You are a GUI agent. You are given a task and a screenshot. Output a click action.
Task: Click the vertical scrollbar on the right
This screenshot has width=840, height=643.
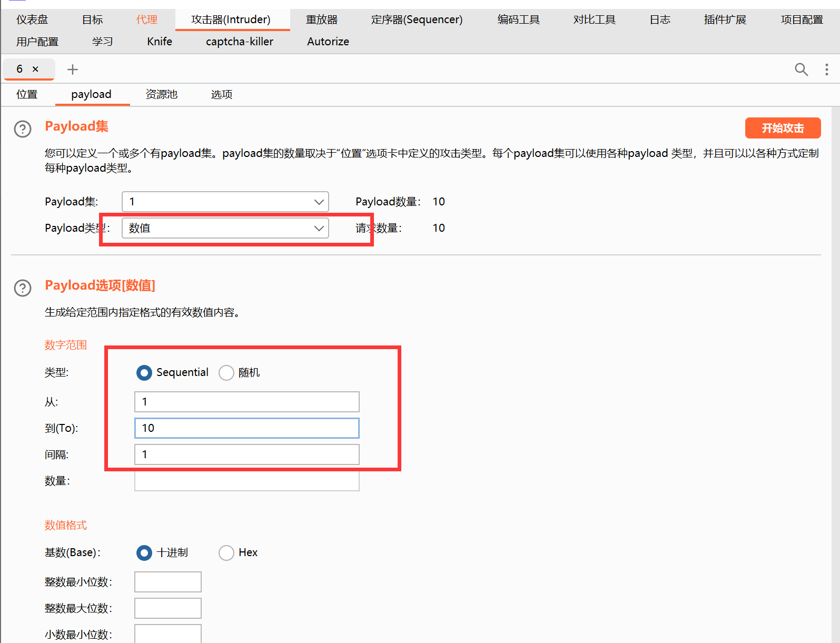(x=835, y=374)
